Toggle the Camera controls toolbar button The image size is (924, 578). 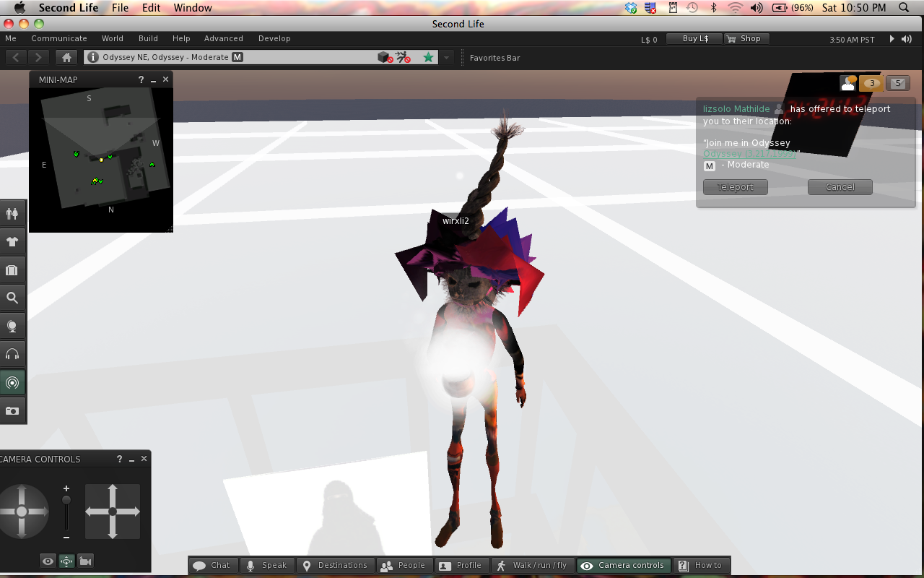coord(623,565)
